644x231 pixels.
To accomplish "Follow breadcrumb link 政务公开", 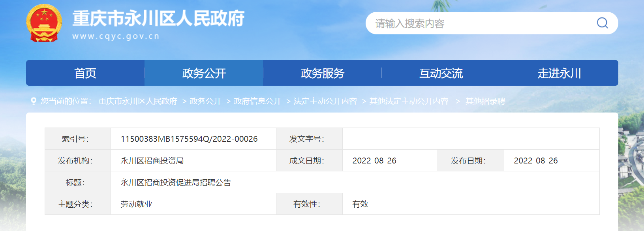I will (205, 101).
